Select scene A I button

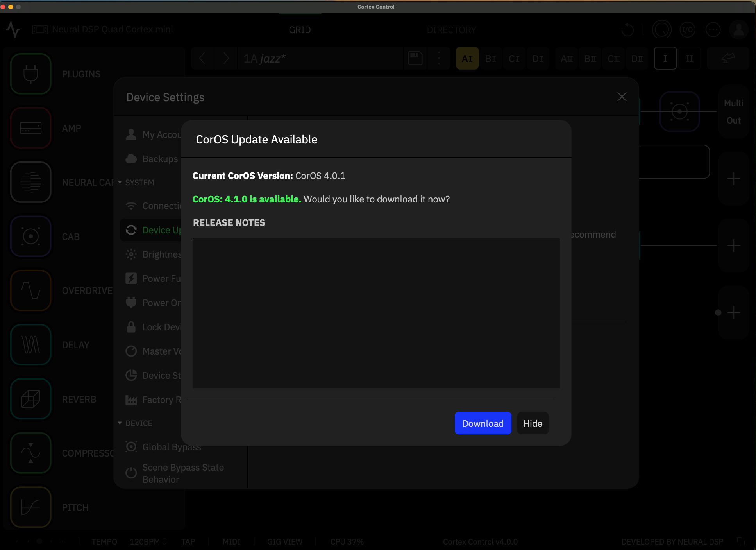point(467,59)
